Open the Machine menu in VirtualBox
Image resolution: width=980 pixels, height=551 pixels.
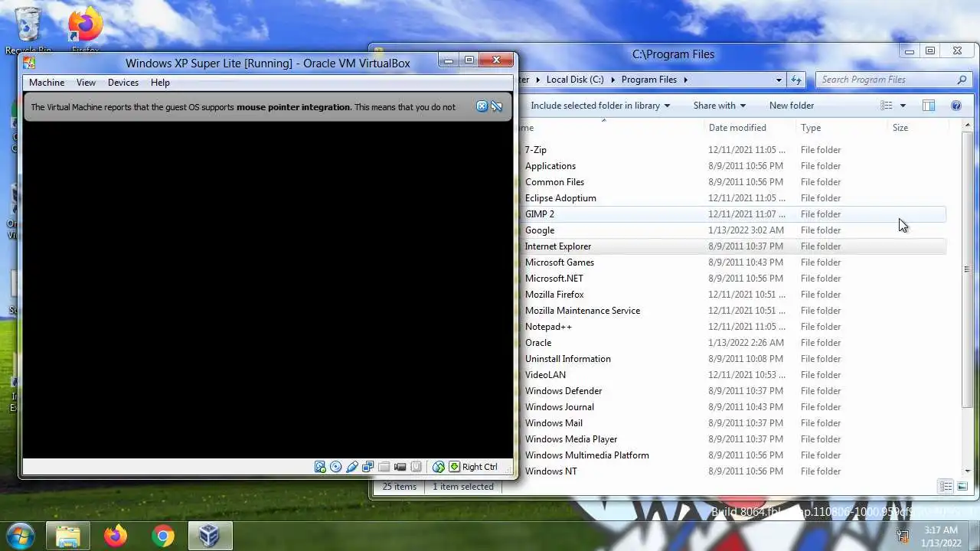click(47, 83)
